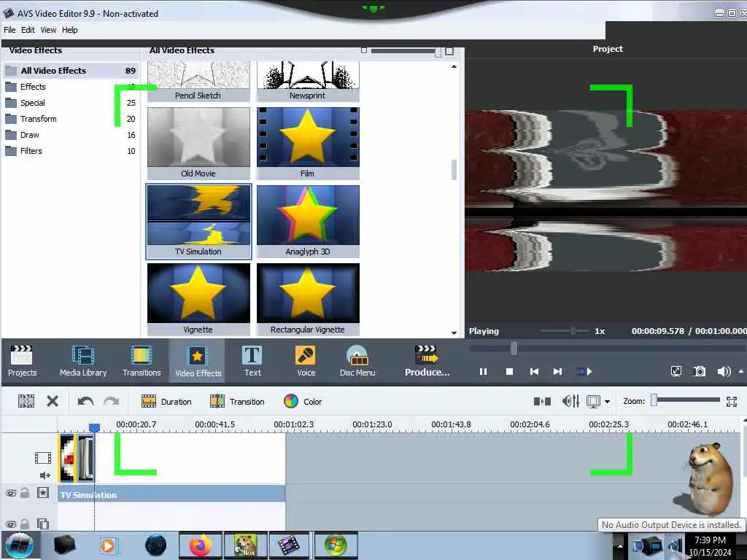The width and height of the screenshot is (747, 560).
Task: Redo the last action
Action: coord(112,402)
